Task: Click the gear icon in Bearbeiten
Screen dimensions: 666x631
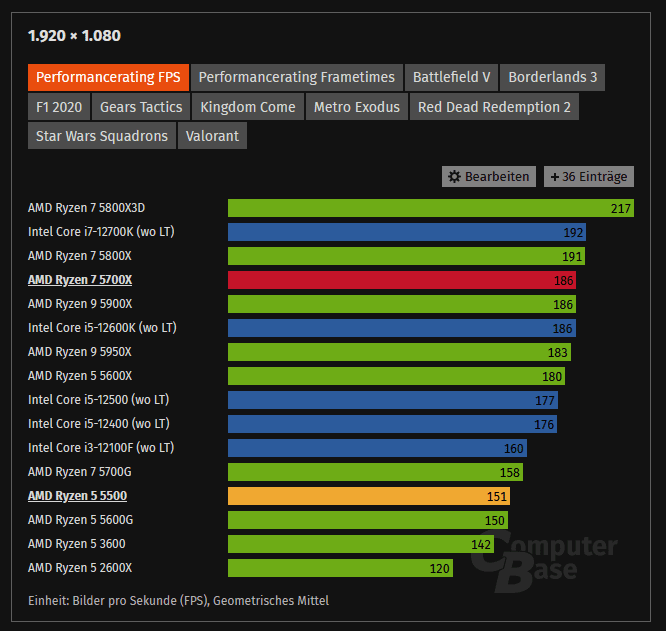Action: [x=454, y=177]
